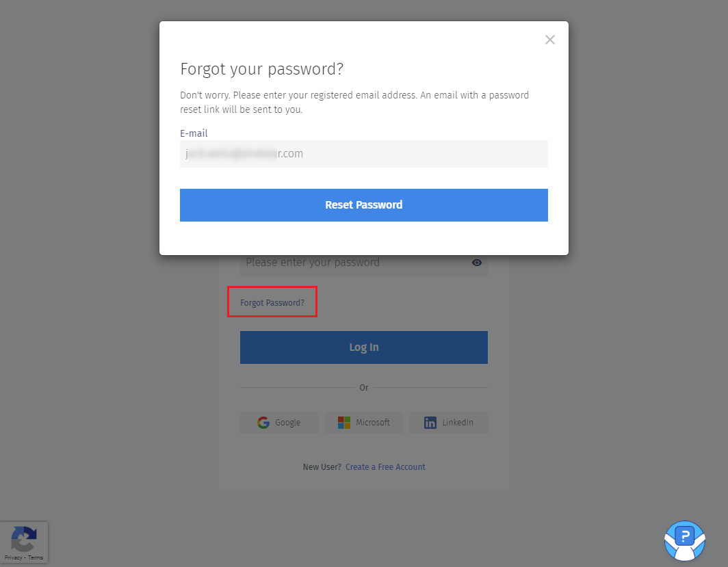Click the reCAPTCHA badge logo
Screen dimensions: 728x567
[x=24, y=538]
